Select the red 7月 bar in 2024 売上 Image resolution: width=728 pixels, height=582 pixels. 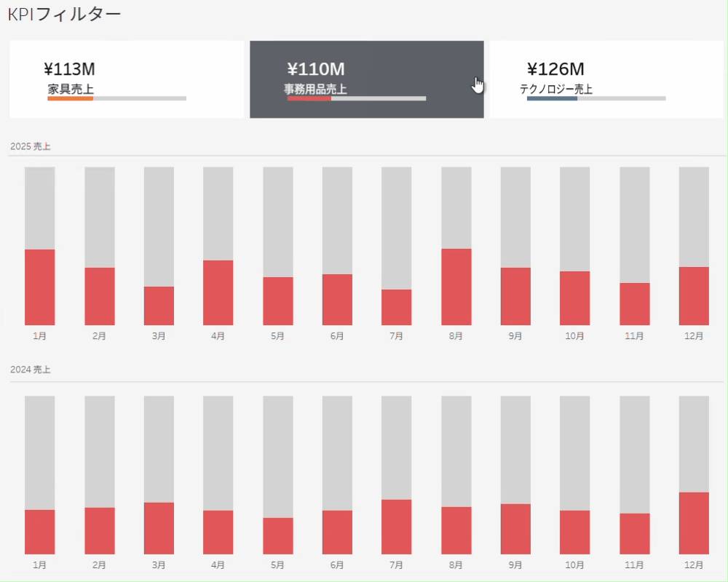point(397,527)
